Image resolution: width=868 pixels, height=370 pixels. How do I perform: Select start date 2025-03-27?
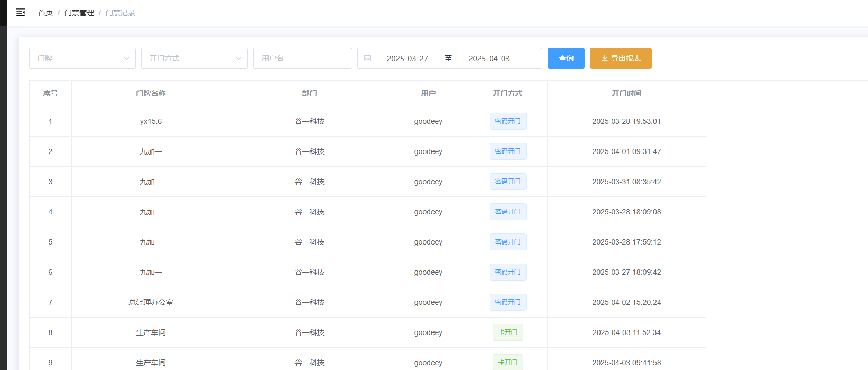(x=408, y=58)
